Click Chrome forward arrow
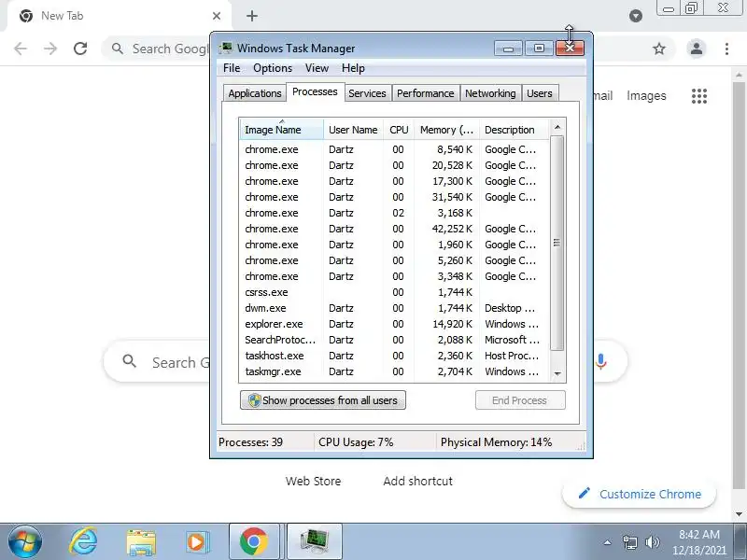The width and height of the screenshot is (747, 560). pyautogui.click(x=50, y=49)
